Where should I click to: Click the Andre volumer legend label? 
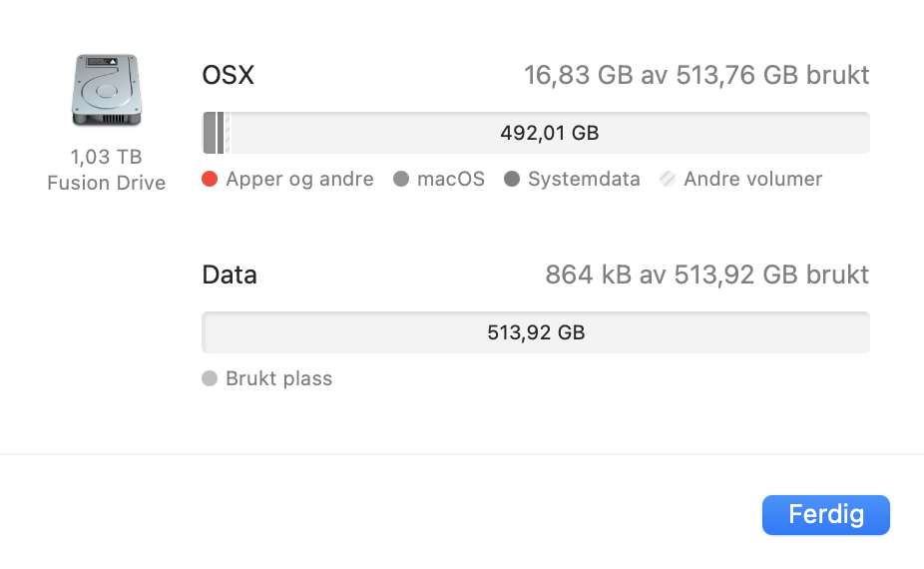point(752,180)
